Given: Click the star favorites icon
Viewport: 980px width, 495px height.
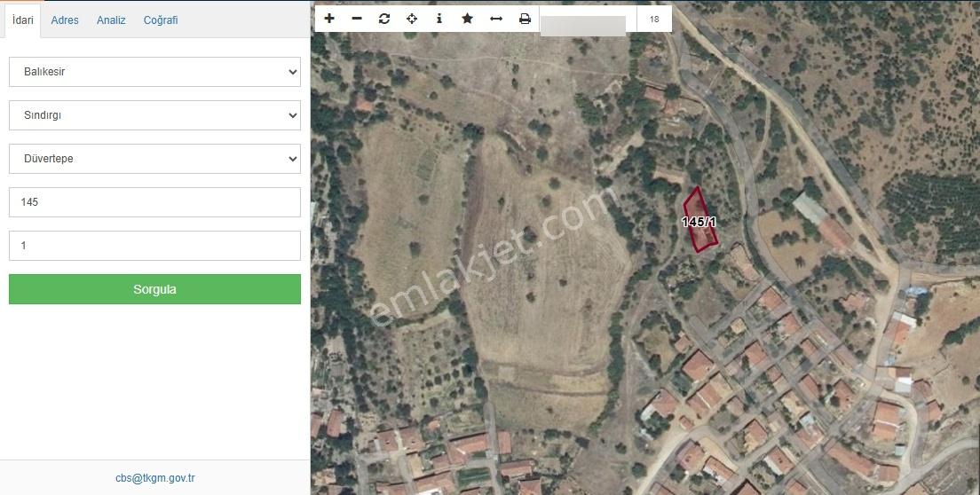Looking at the screenshot, I should pos(467,19).
